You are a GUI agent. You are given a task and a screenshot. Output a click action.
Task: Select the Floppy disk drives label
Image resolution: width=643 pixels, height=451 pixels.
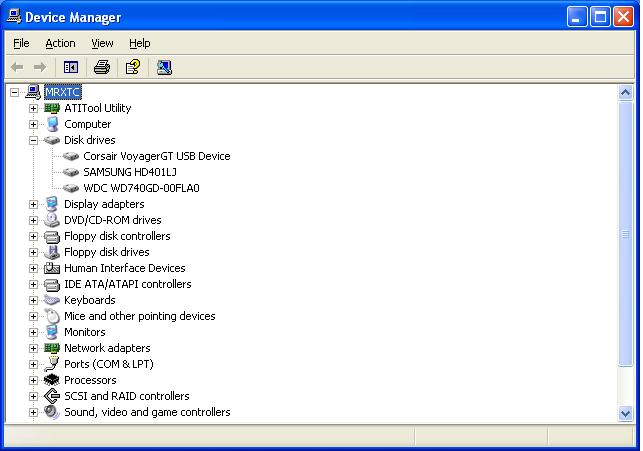pyautogui.click(x=107, y=252)
